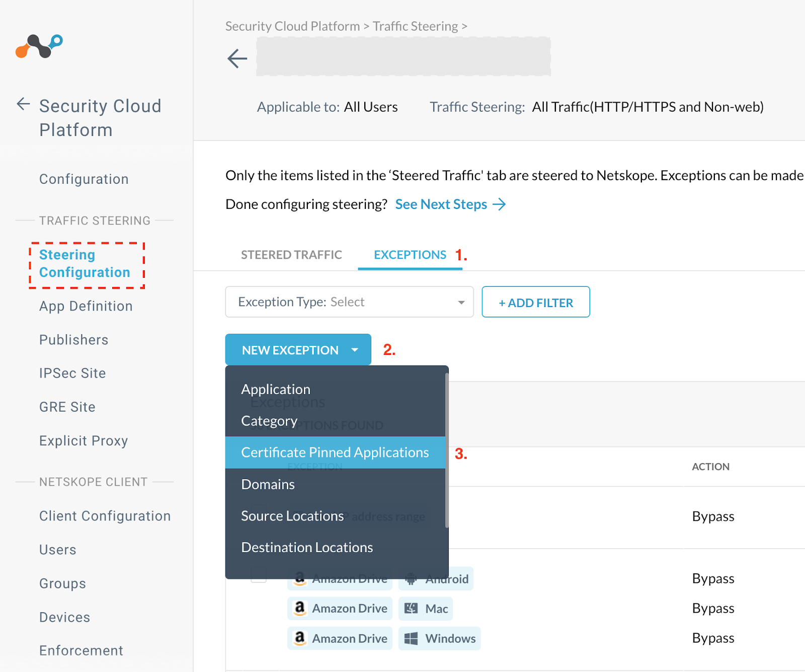
Task: Go to Explicit Proxy settings
Action: pos(84,441)
